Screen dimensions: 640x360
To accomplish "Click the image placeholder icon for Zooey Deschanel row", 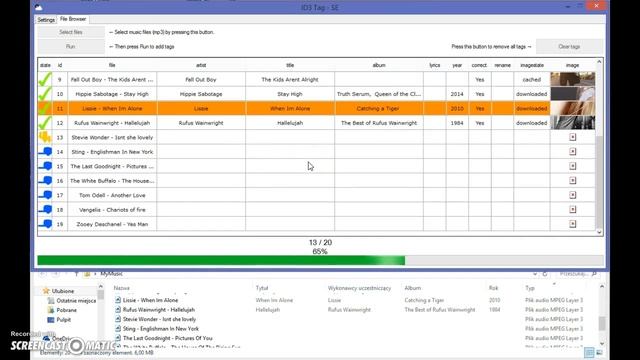I will click(573, 224).
